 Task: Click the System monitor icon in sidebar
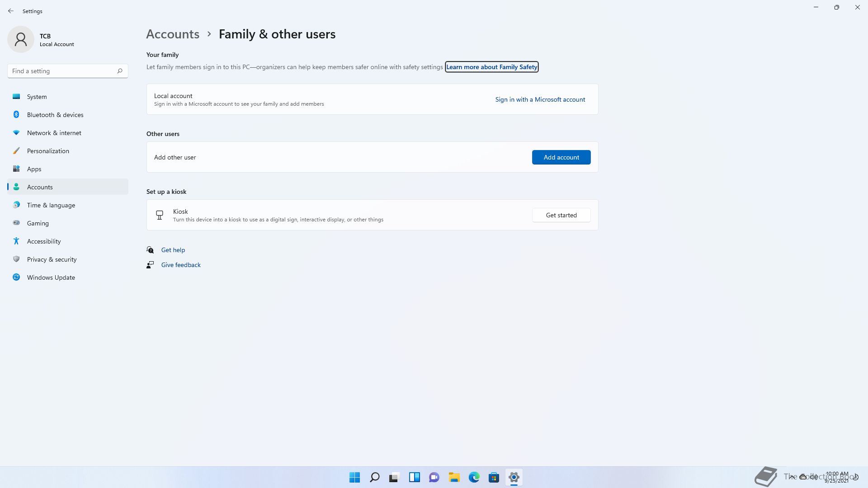click(x=16, y=96)
